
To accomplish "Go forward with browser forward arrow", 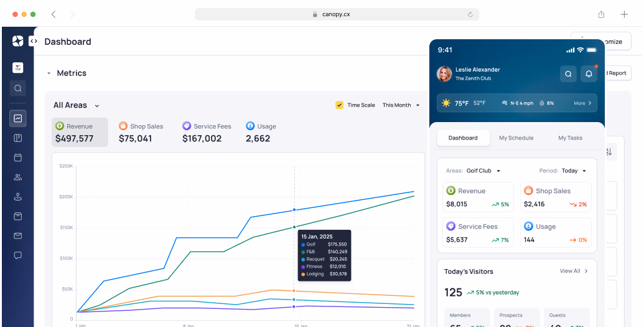I will tap(72, 14).
